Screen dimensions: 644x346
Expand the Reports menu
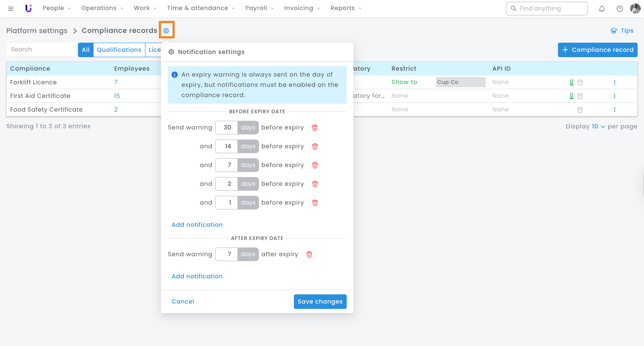[x=346, y=8]
